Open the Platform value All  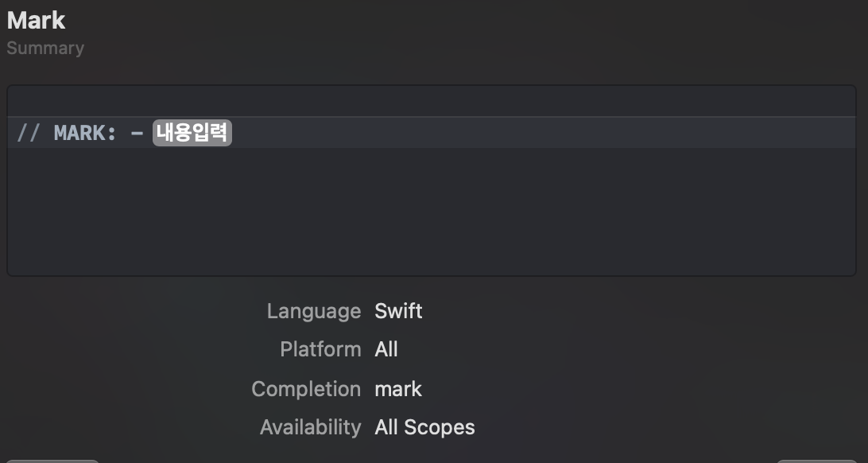pyautogui.click(x=386, y=349)
